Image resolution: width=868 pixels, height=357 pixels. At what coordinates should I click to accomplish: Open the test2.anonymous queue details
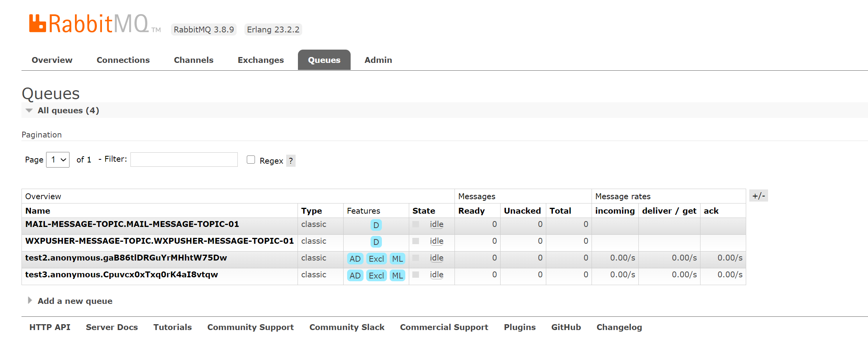126,258
